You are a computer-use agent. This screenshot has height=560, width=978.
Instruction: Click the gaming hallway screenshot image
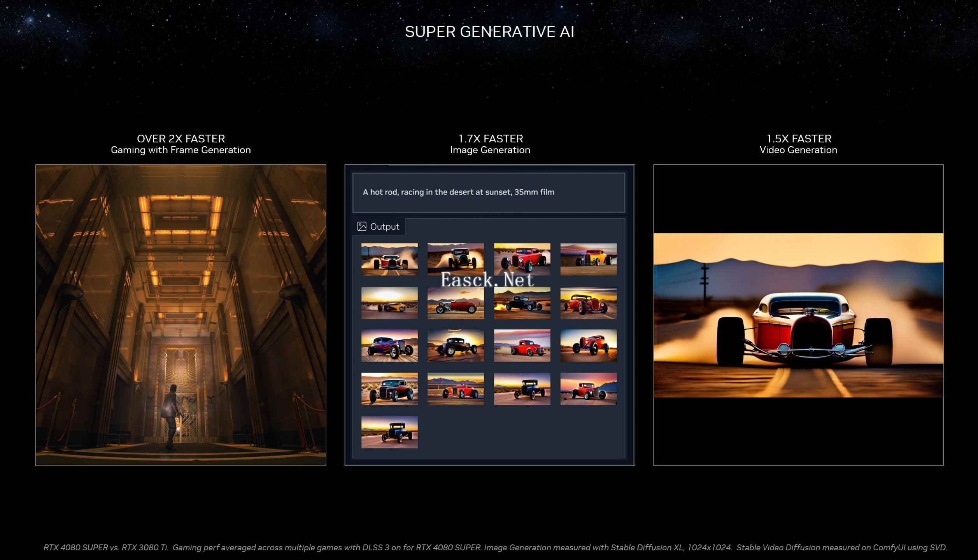181,315
